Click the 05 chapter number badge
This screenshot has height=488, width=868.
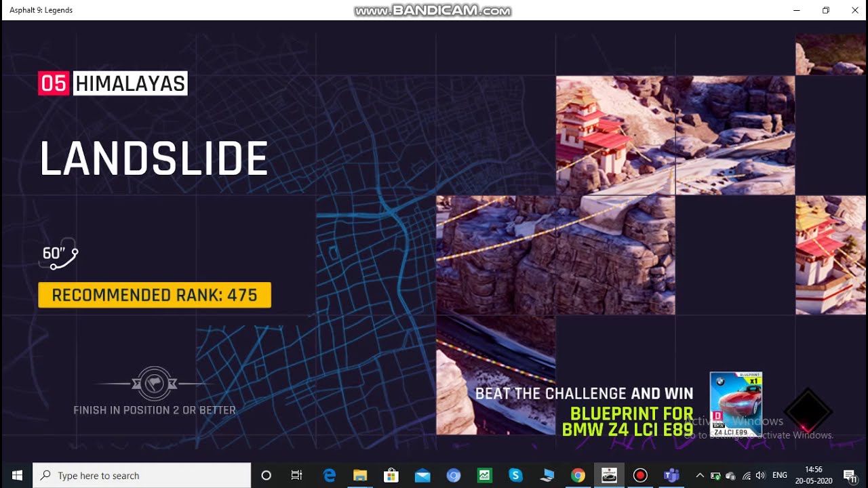[x=54, y=83]
